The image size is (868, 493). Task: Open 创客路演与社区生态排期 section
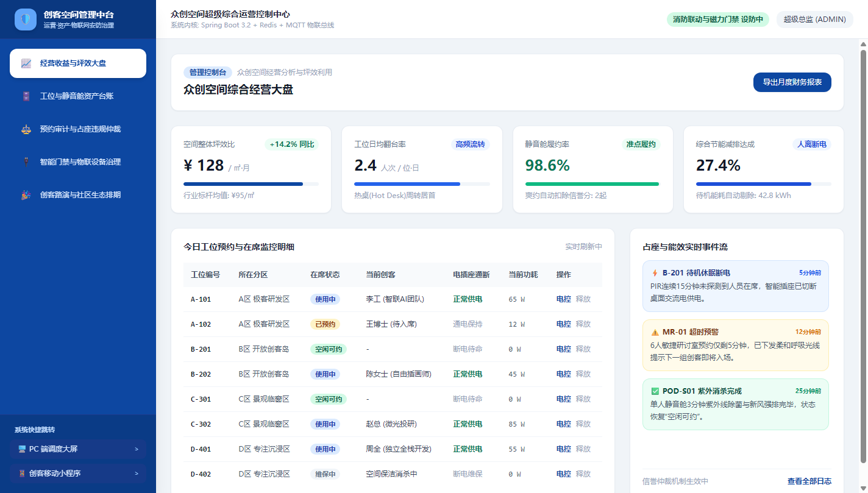point(78,195)
